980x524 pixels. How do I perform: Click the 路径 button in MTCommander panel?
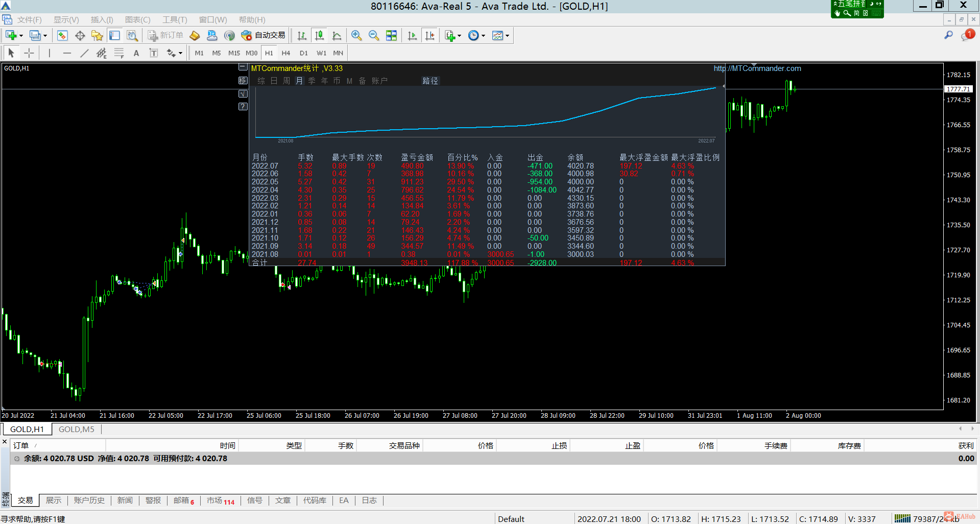[x=430, y=81]
